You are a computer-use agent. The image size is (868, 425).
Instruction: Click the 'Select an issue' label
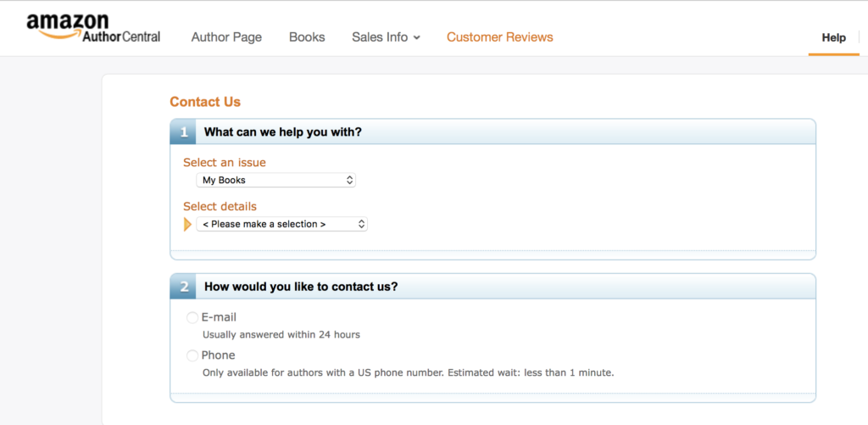tap(231, 162)
